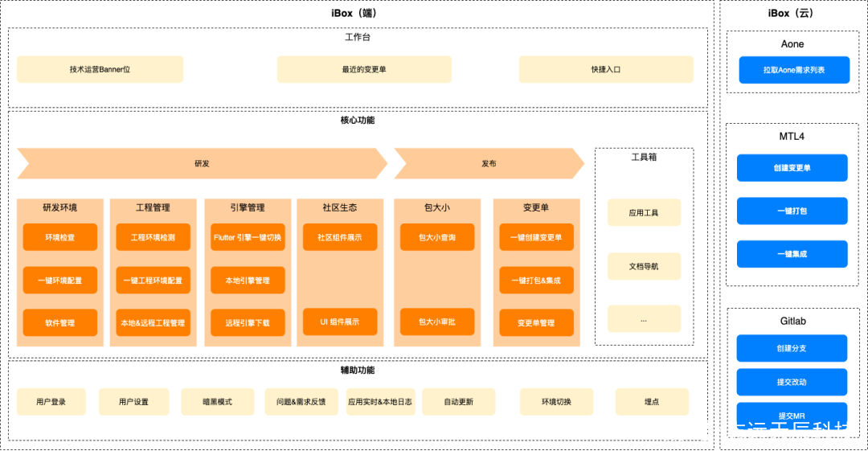Click the 拉取Aone需求列表 blue box
Screen dimensions: 868x455
pyautogui.click(x=794, y=70)
